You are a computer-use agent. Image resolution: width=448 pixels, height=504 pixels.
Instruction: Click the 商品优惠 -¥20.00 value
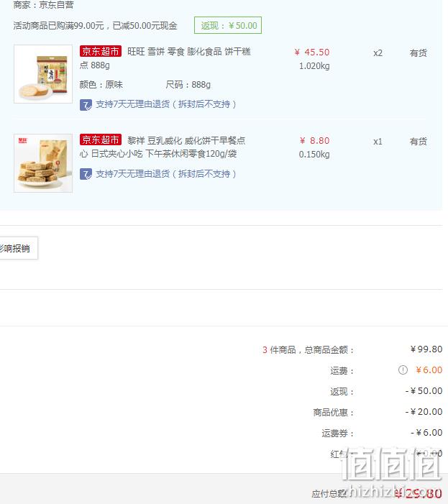[x=424, y=411]
